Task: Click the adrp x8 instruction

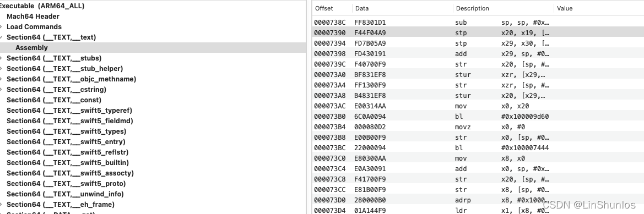Action: pyautogui.click(x=502, y=200)
